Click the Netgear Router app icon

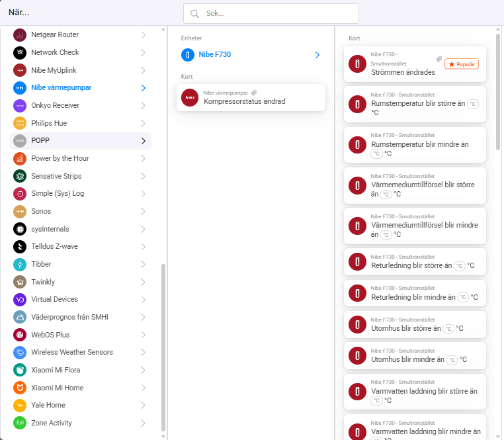pos(20,34)
